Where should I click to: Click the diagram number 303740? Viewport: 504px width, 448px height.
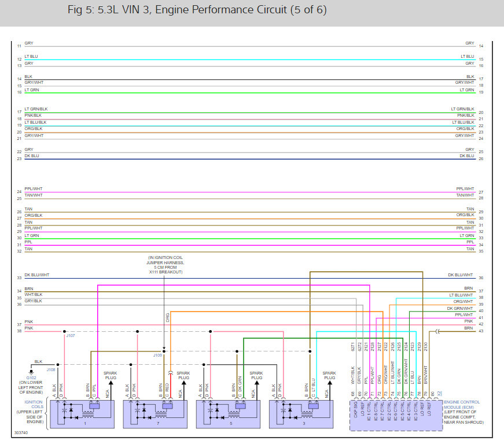(21, 432)
